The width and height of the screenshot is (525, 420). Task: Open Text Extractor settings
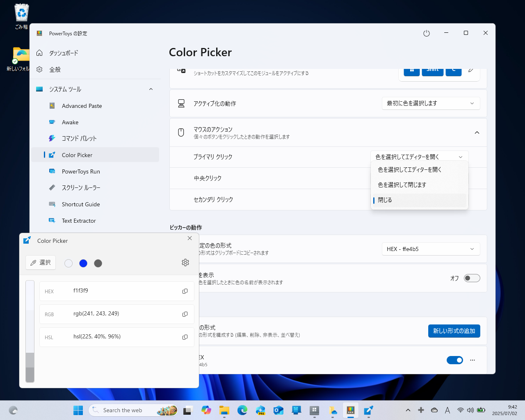pos(95,221)
